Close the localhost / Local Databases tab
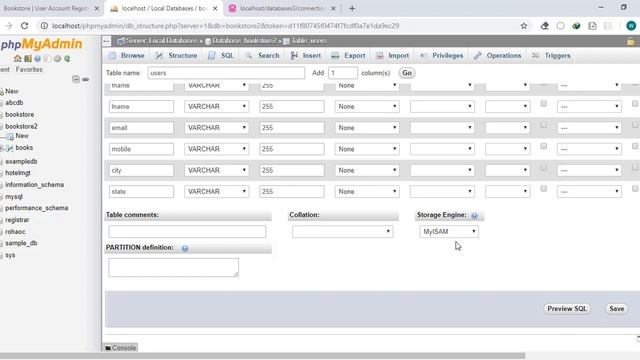 pos(215,8)
